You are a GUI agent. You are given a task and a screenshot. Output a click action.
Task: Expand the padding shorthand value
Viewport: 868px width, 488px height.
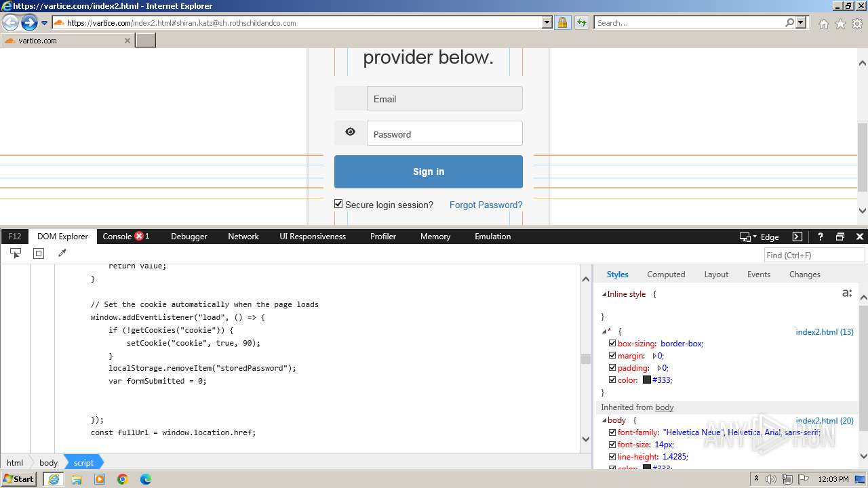pos(659,368)
